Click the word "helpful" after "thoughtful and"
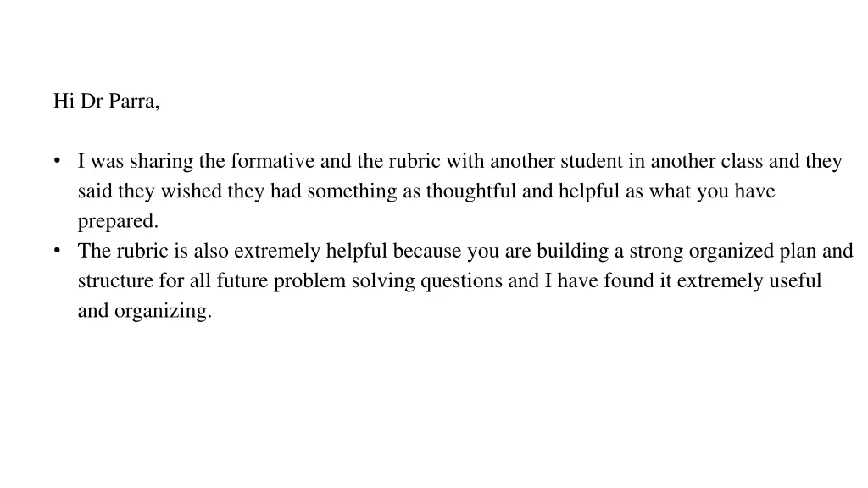 (x=589, y=191)
